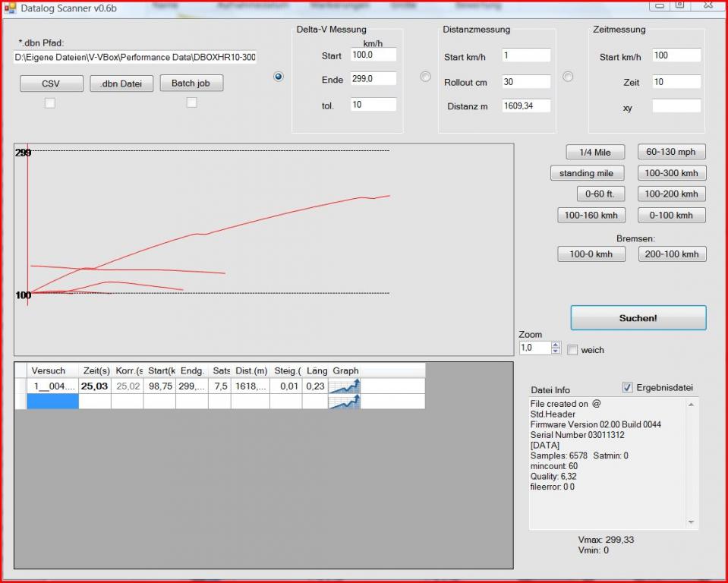Screen dimensions: 728x583
Task: Click the Zeit(s) column header
Action: pos(95,370)
